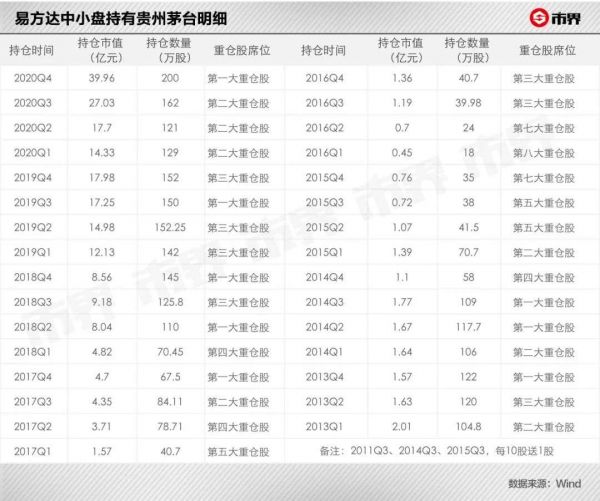The height and width of the screenshot is (501, 600).
Task: Click the 数据来源 Wind text
Action: tap(546, 481)
